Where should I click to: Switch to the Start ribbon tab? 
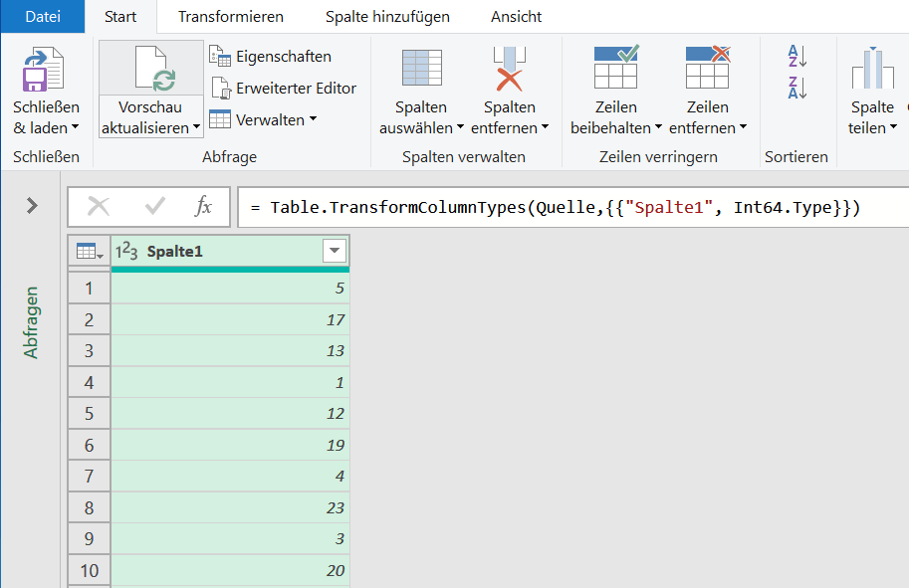[x=120, y=16]
